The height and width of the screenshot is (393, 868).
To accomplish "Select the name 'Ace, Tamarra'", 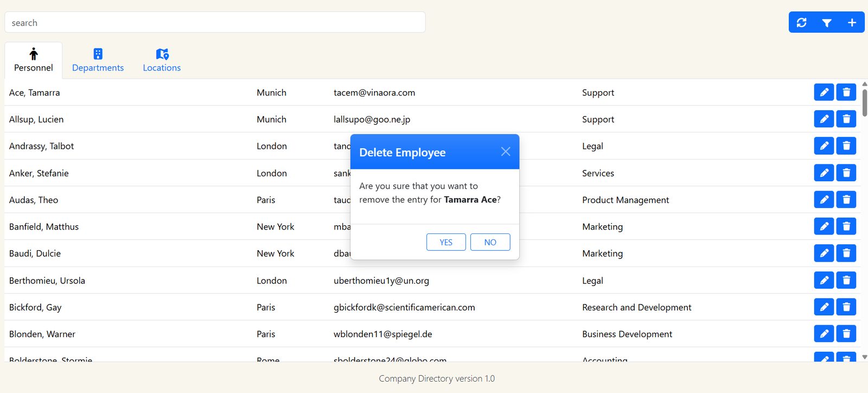I will coord(35,93).
